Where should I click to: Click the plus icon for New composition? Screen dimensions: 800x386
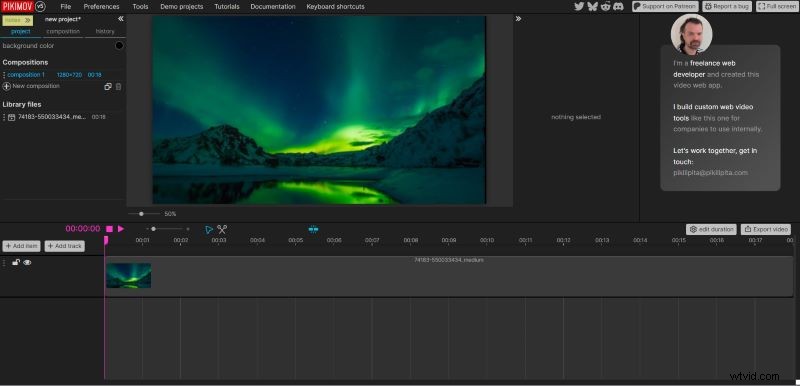pyautogui.click(x=7, y=87)
